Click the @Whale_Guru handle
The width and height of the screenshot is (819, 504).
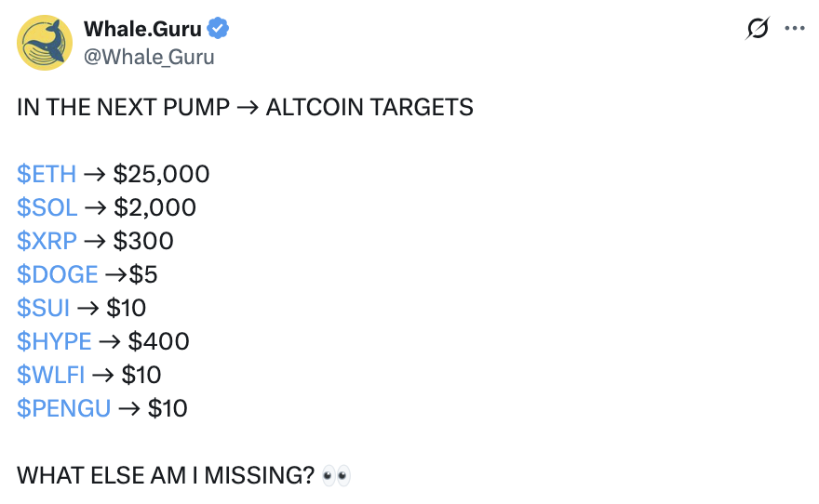click(x=149, y=57)
